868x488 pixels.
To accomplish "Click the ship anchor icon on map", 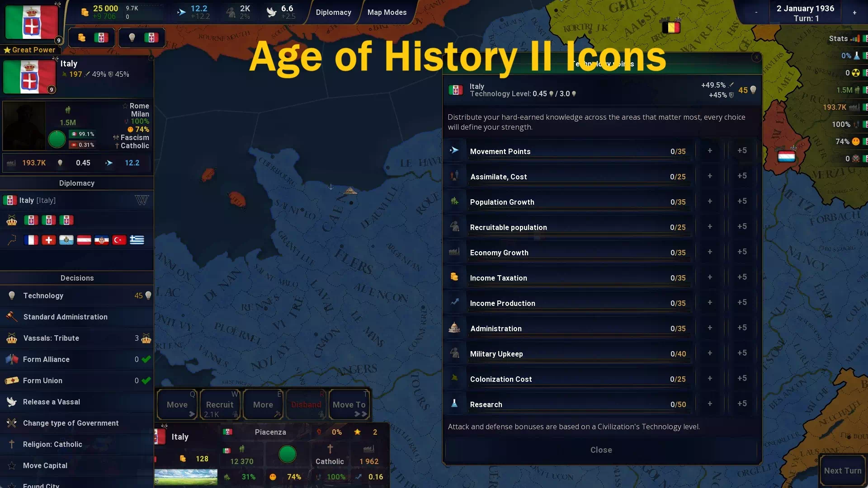I will click(331, 187).
